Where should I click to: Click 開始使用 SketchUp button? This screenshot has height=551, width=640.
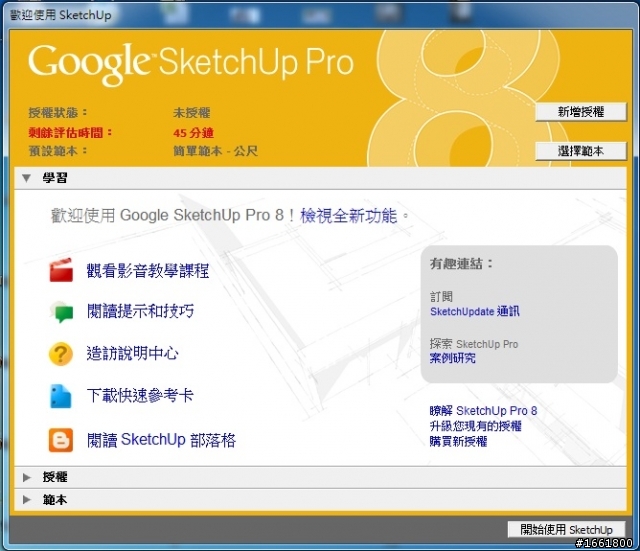click(x=567, y=530)
